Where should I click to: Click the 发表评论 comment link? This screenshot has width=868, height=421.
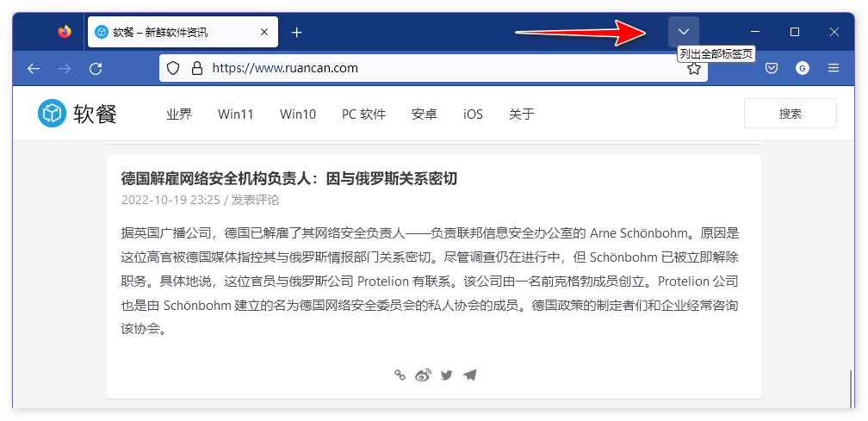tap(255, 200)
